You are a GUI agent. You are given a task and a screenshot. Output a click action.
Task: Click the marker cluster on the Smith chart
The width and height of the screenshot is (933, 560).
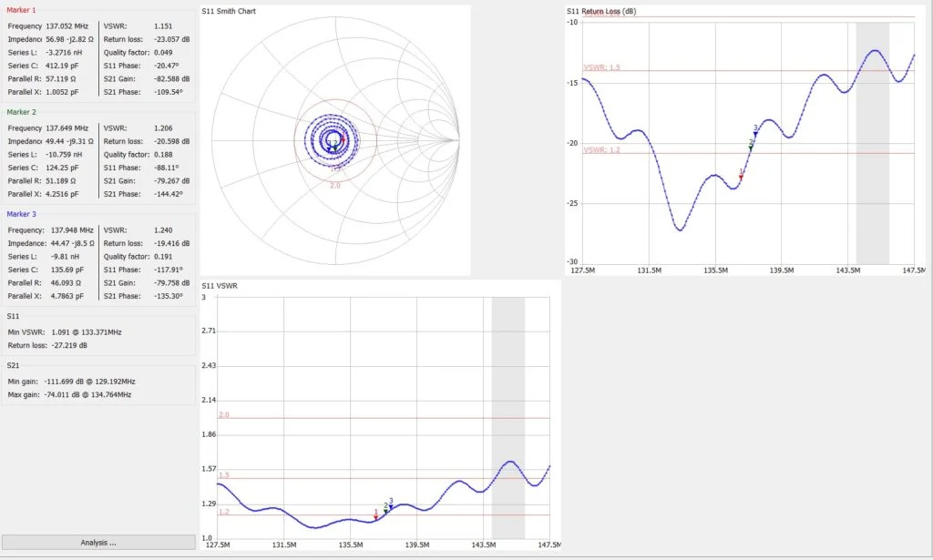pyautogui.click(x=333, y=144)
